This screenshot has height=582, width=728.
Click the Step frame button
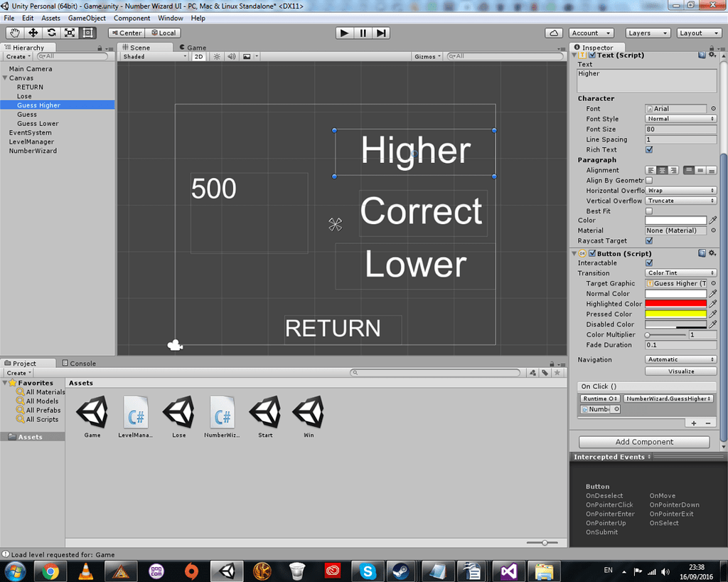[382, 33]
